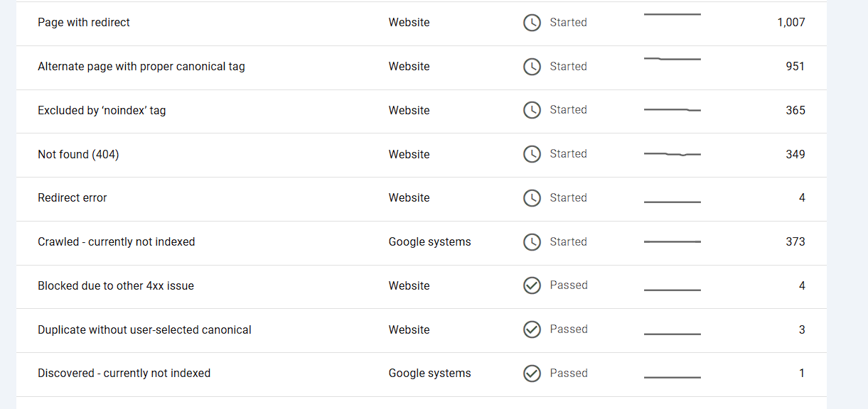This screenshot has width=868, height=409.
Task: Click the clock icon beside Alternate page canonical row
Action: [x=532, y=67]
